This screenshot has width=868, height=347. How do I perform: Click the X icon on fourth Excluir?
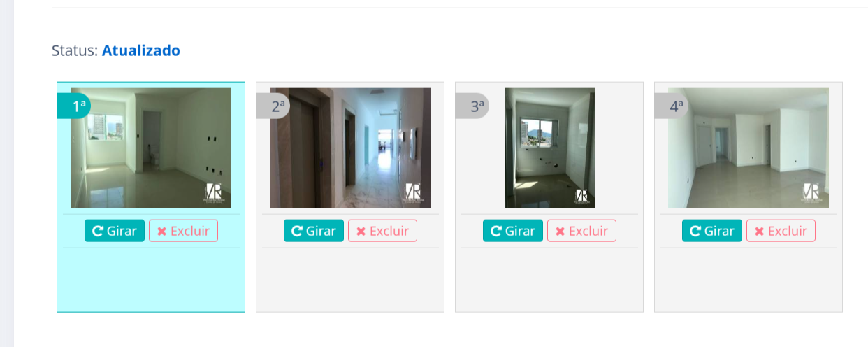pos(759,232)
